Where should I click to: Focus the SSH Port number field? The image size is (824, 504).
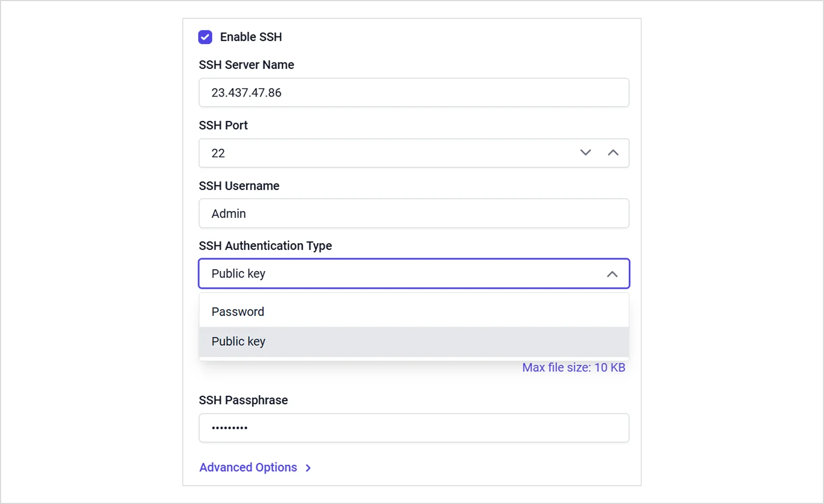383,153
